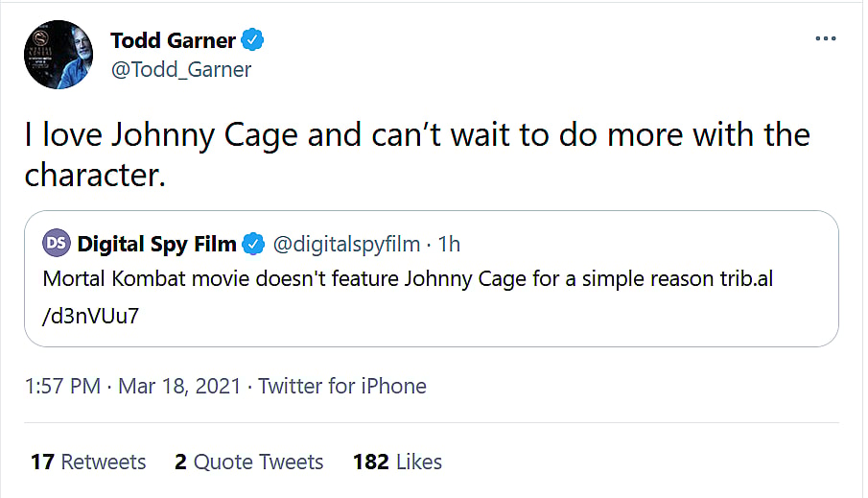This screenshot has width=868, height=498.
Task: Click the 1:57 PM tweet time
Action: point(62,387)
